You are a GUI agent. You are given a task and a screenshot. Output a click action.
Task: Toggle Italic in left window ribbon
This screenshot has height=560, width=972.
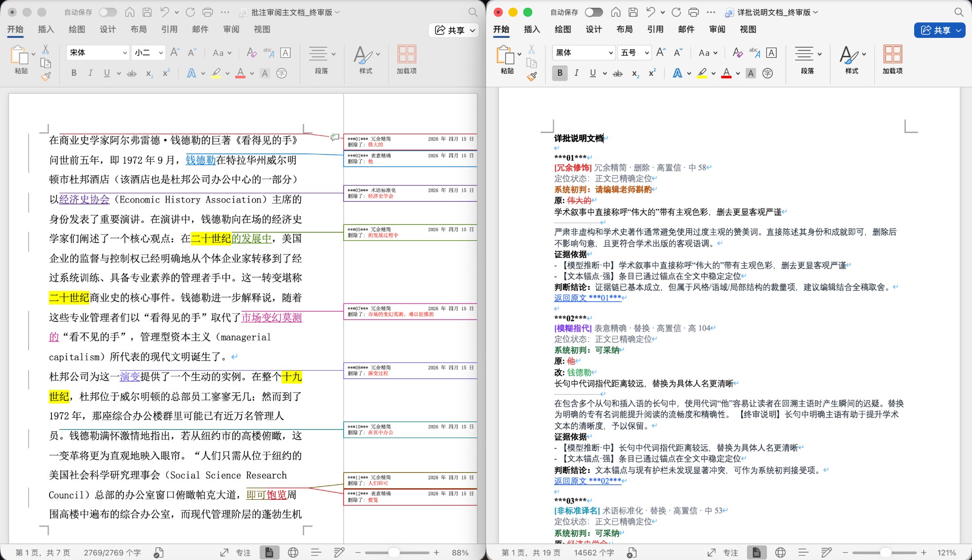(90, 73)
